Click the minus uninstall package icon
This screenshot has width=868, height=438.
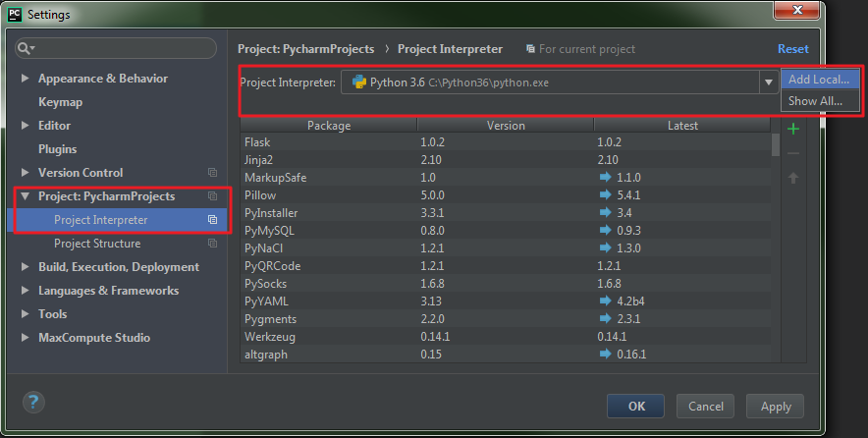793,153
